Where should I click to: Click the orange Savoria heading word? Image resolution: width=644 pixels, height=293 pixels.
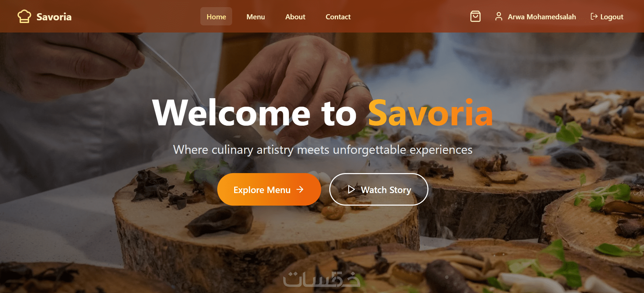point(430,113)
